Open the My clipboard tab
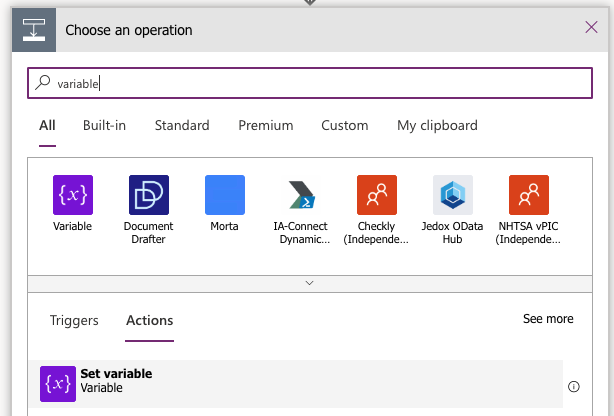Screen dimensions: 614x416 [437, 126]
